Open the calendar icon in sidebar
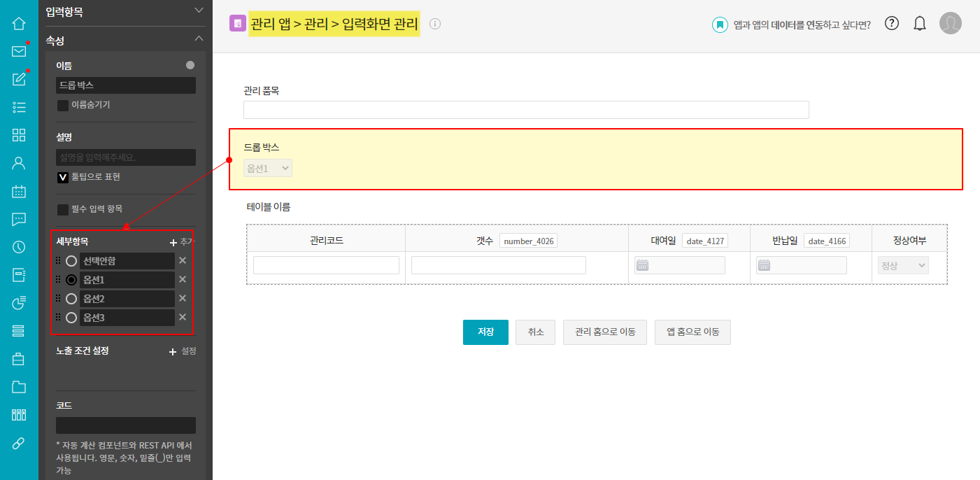 [x=19, y=191]
